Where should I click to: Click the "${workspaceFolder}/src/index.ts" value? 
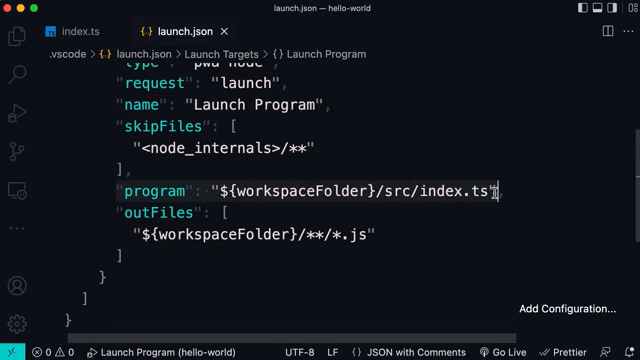354,191
